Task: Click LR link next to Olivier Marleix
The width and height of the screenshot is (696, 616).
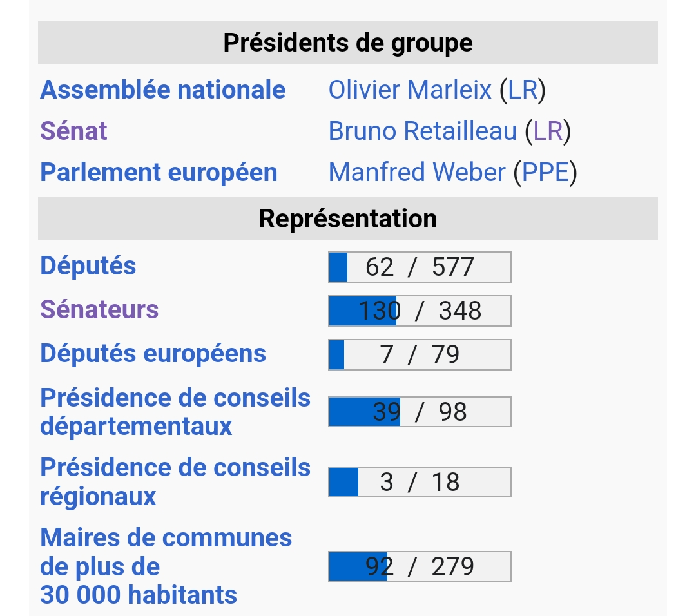Action: (523, 90)
